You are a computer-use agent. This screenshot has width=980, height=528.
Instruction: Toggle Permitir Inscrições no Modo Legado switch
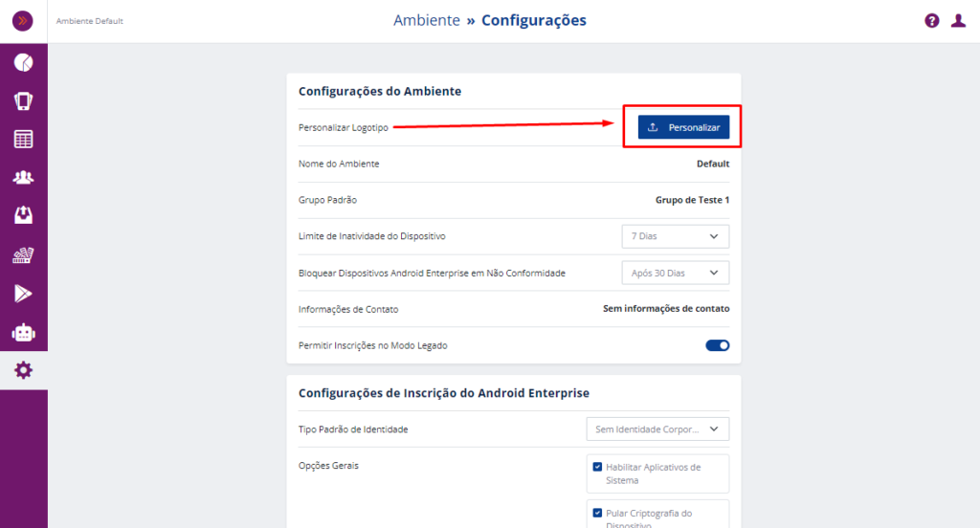pos(718,345)
